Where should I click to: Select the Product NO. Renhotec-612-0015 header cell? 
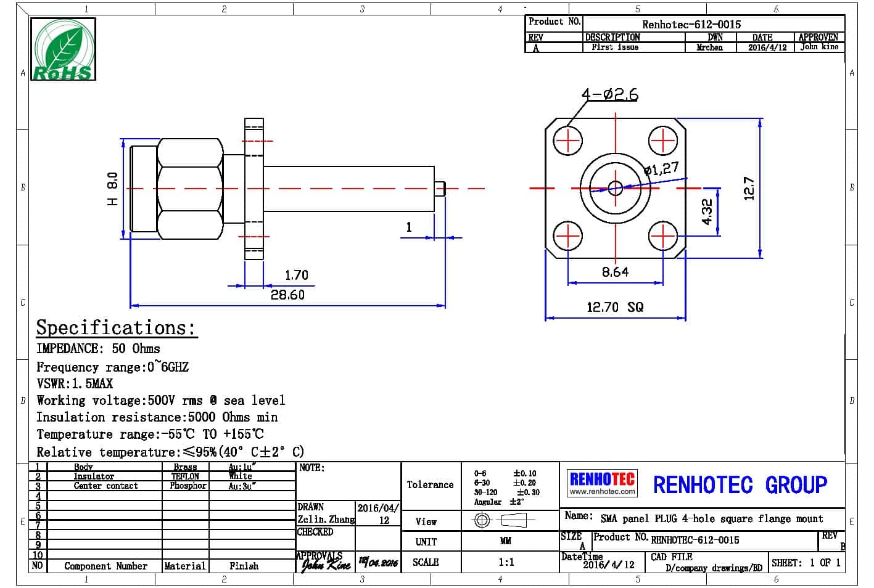(x=691, y=24)
